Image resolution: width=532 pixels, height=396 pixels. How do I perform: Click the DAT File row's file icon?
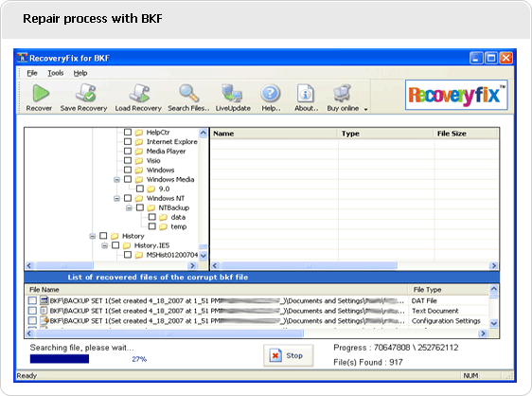[x=44, y=300]
